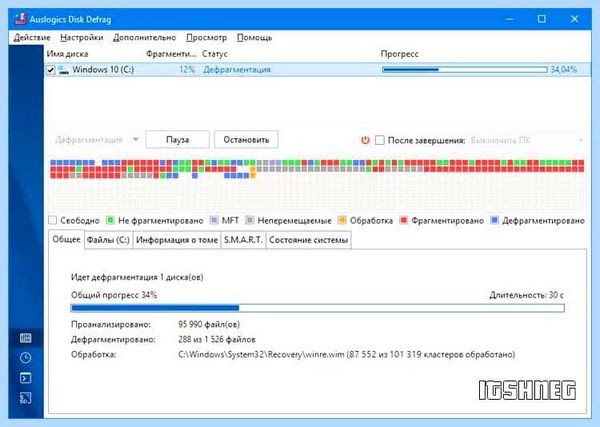The width and height of the screenshot is (600, 427).
Task: Click the Идет дефрагментация 1 диска(ов) text
Action: (137, 277)
